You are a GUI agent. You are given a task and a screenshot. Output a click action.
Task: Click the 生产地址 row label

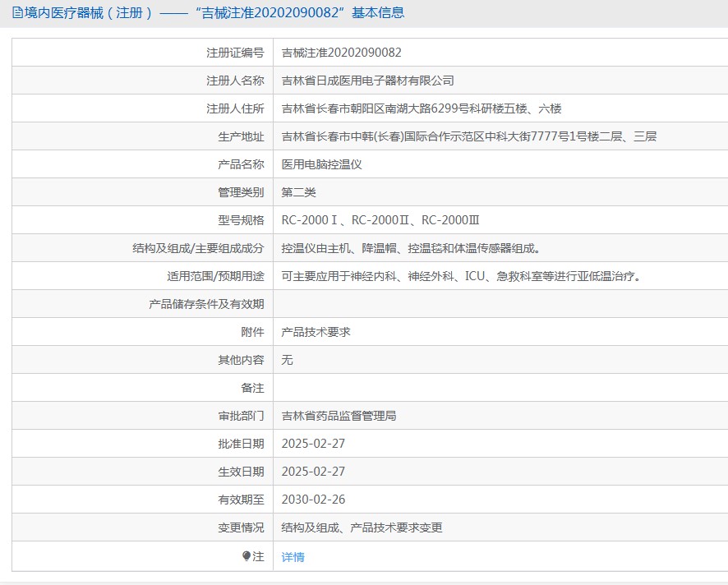[241, 136]
